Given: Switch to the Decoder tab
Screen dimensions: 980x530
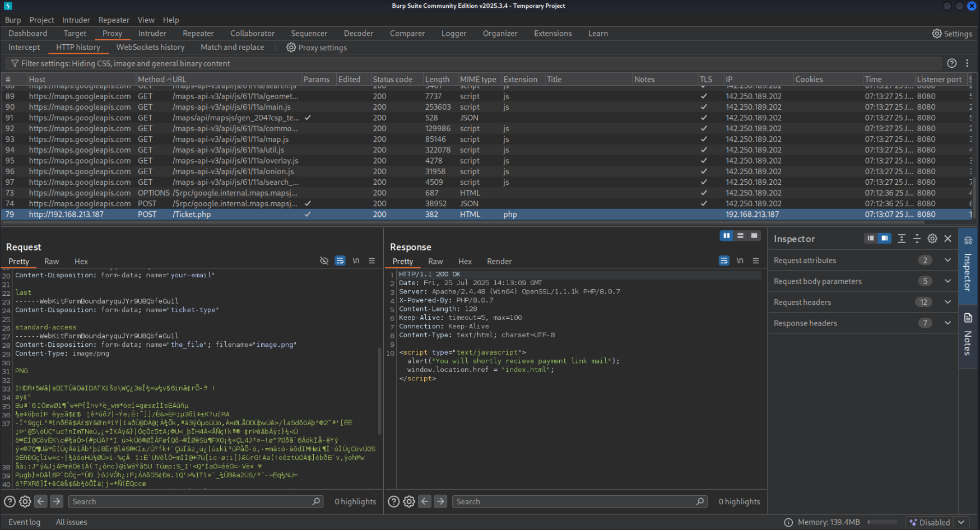Looking at the screenshot, I should (x=359, y=34).
